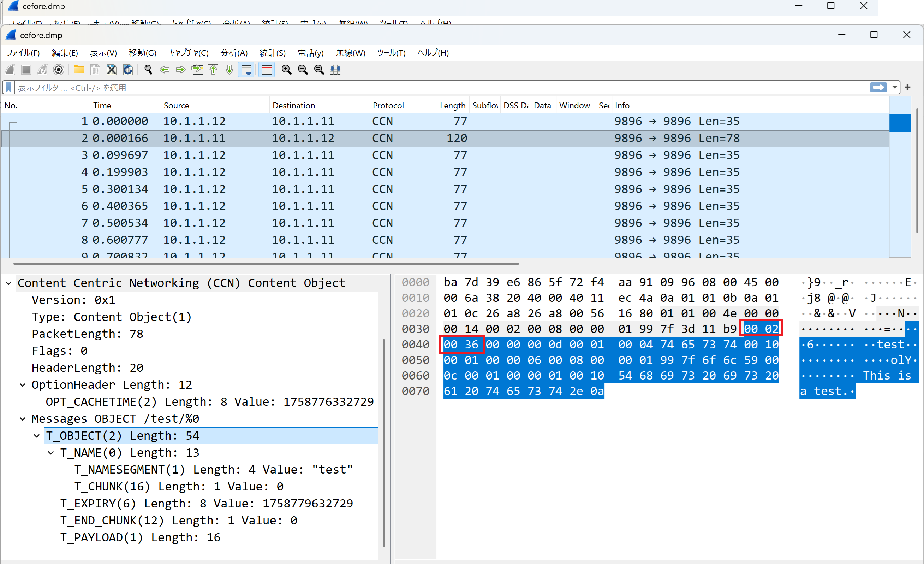Screen dimensions: 924x564
Task: Click the display filter bookmark icon
Action: pyautogui.click(x=8, y=87)
